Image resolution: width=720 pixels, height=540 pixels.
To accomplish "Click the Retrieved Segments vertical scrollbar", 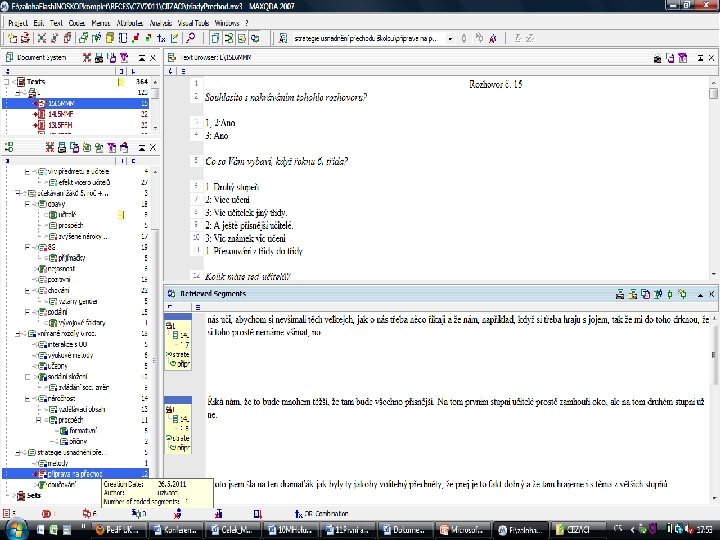I will point(714,408).
